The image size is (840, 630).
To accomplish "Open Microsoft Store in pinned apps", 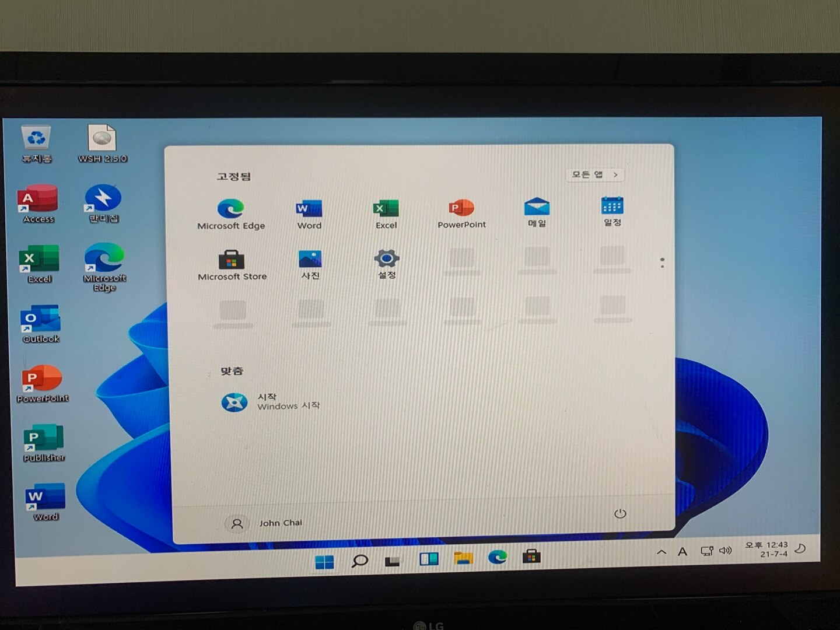I will click(232, 265).
